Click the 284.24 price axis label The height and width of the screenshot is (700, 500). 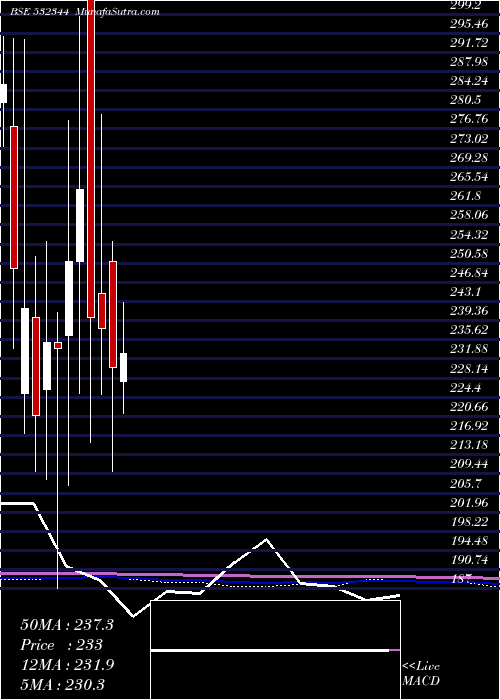[469, 81]
